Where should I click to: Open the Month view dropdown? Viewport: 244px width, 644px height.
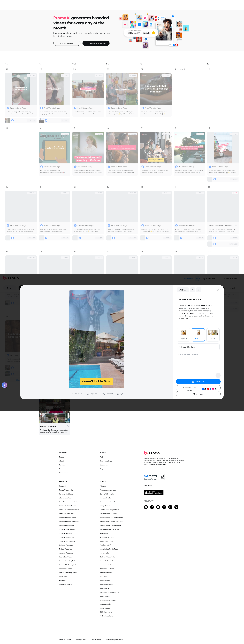click(235, 288)
